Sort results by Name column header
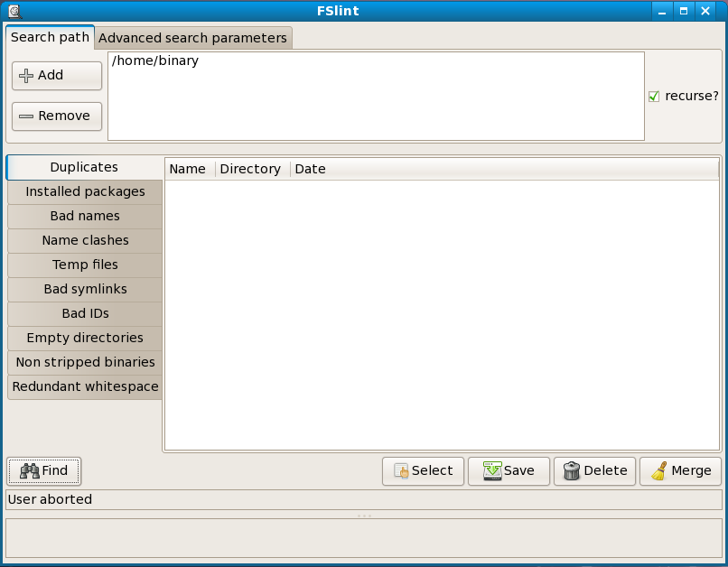 [x=188, y=169]
